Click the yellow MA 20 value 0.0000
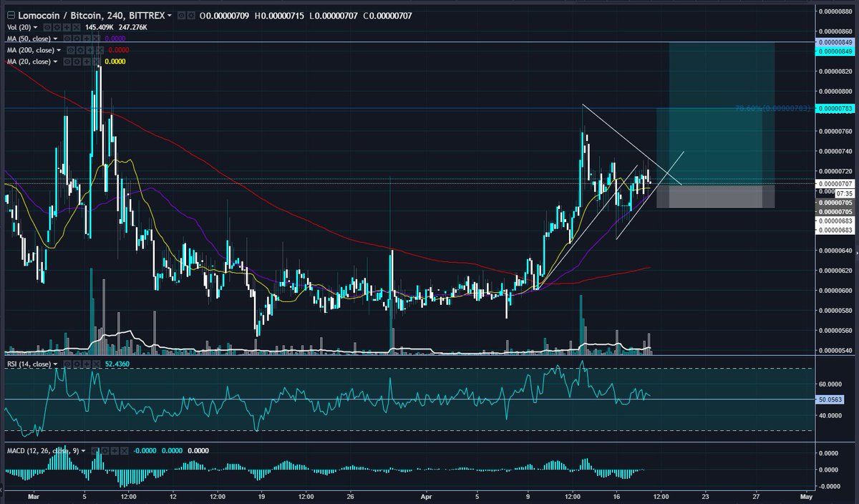 (115, 62)
